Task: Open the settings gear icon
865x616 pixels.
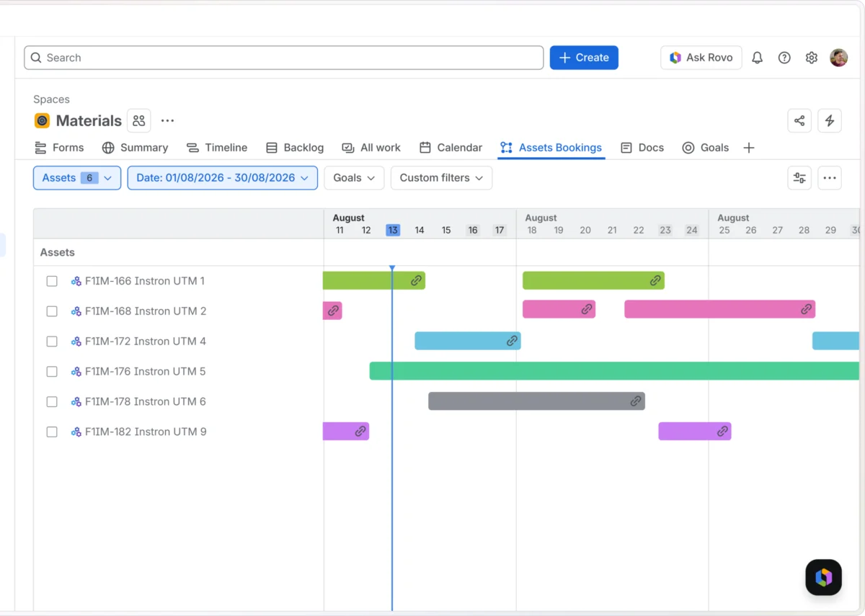Action: click(x=812, y=58)
